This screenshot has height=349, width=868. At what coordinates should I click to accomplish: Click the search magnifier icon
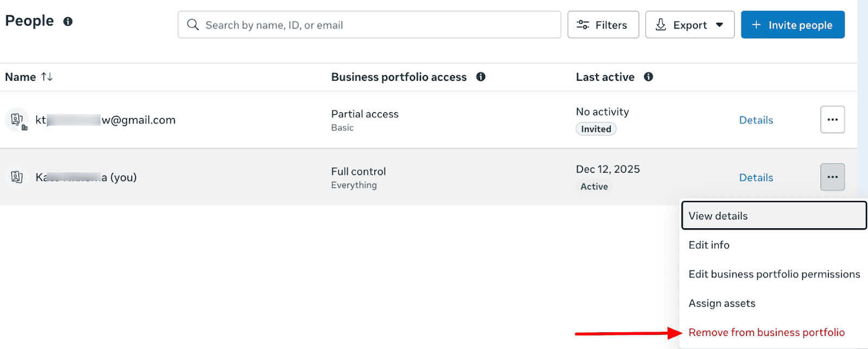(193, 25)
